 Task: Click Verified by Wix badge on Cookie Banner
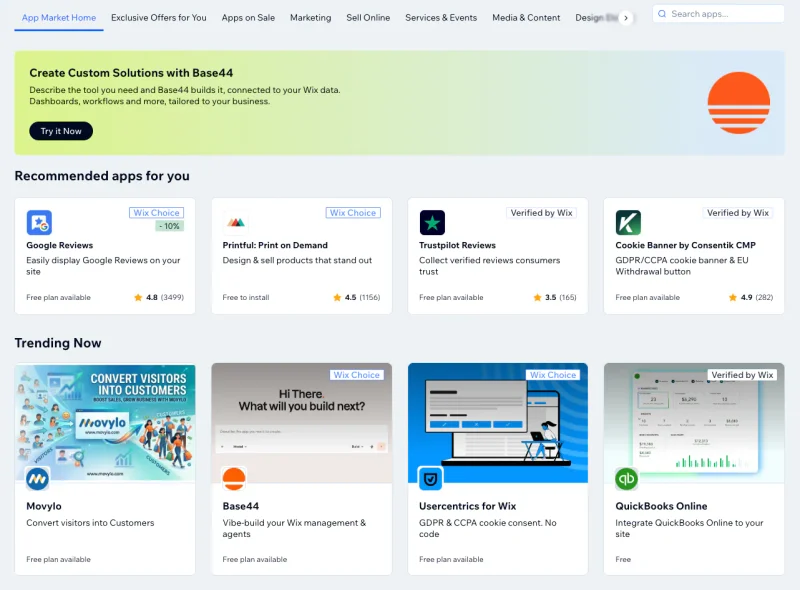point(738,213)
